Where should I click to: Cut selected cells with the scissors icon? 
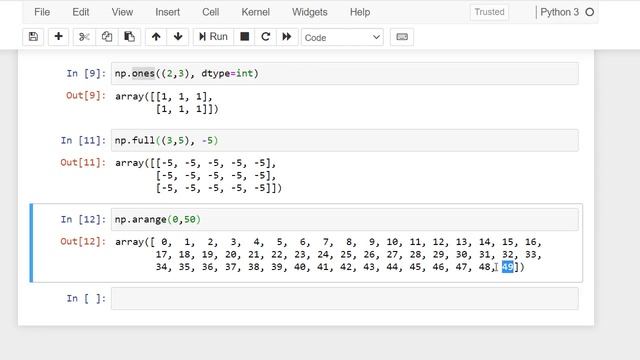84,37
